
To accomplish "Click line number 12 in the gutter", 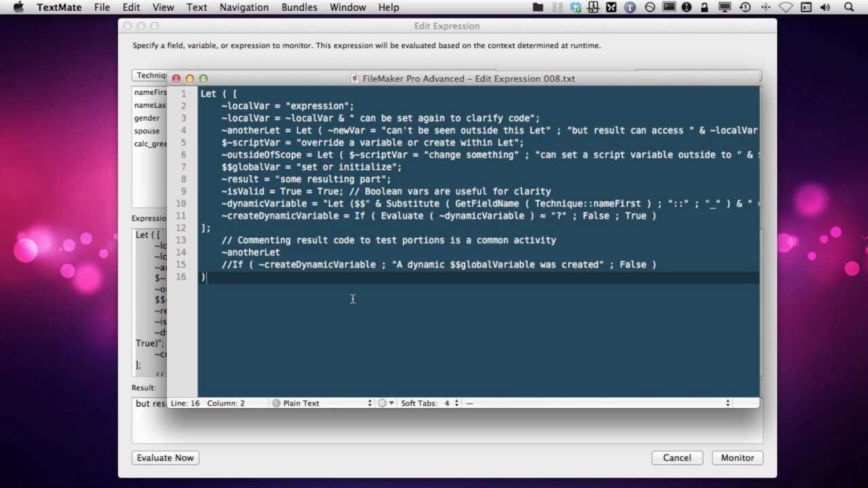I will point(181,228).
